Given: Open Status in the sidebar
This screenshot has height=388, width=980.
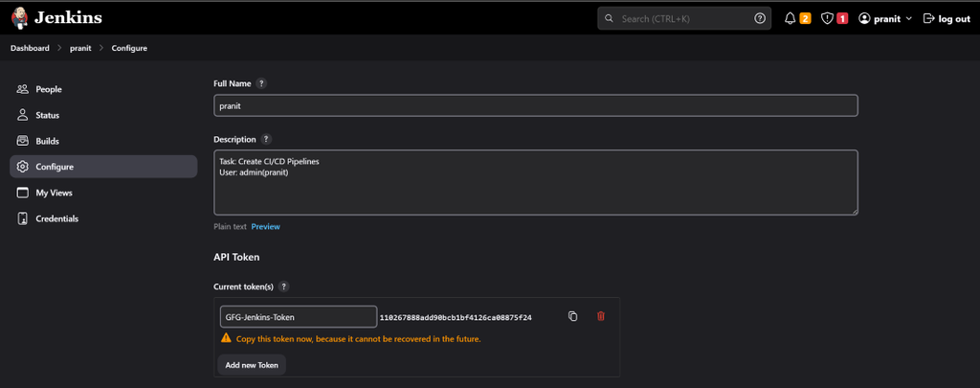Looking at the screenshot, I should [x=103, y=115].
